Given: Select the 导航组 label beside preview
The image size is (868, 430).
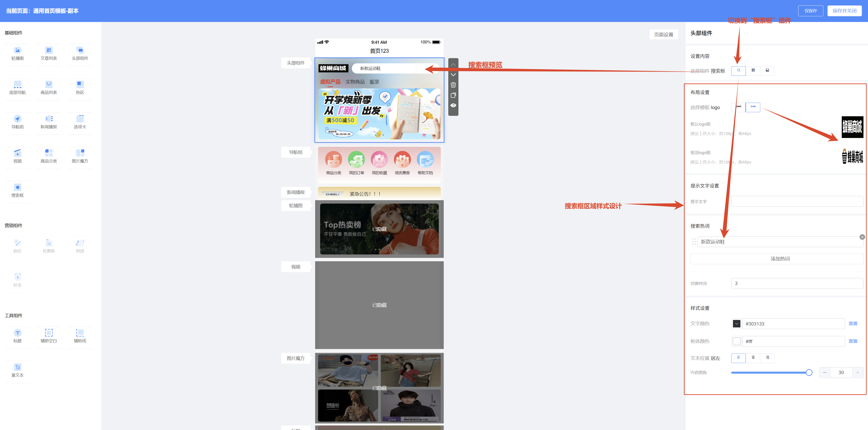Looking at the screenshot, I should point(295,152).
